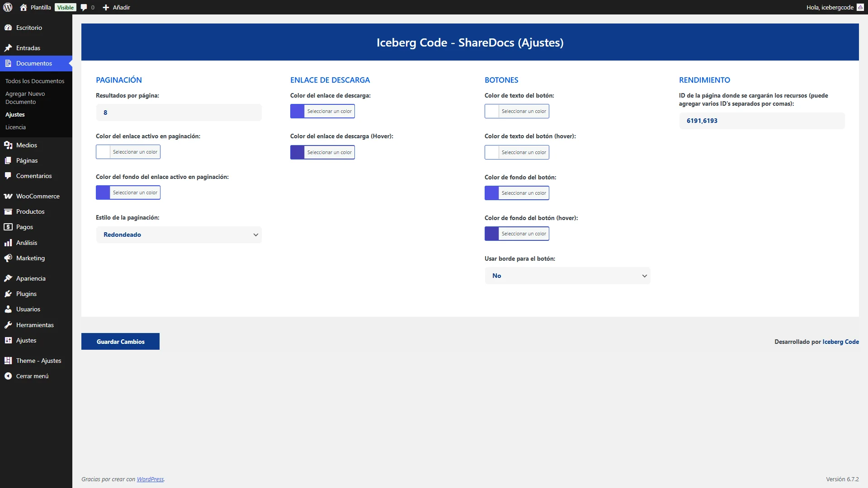Open the Usar borde para el botón dropdown
This screenshot has height=488, width=868.
[x=567, y=276]
